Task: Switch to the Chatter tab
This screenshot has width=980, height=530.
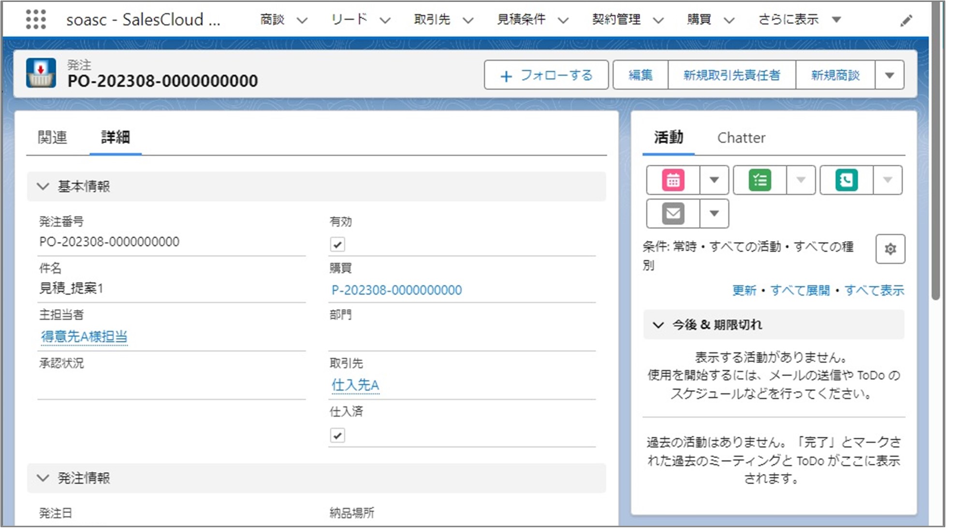Action: pos(741,138)
